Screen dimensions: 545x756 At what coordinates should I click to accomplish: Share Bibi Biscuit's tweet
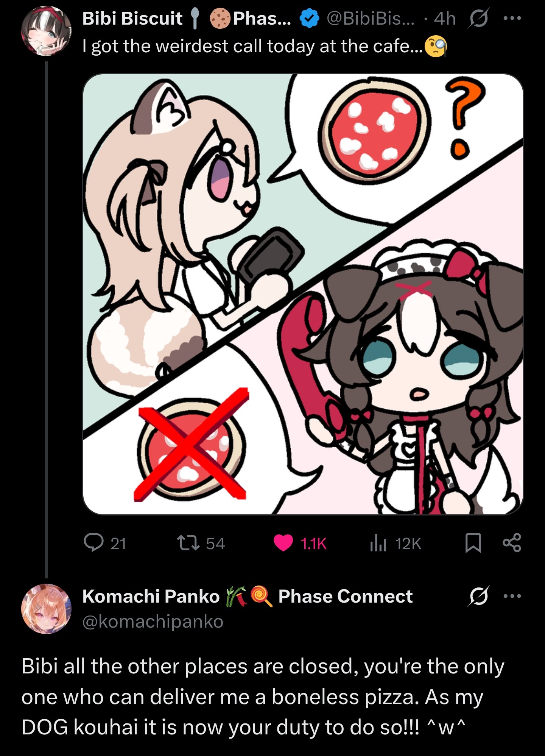[512, 543]
